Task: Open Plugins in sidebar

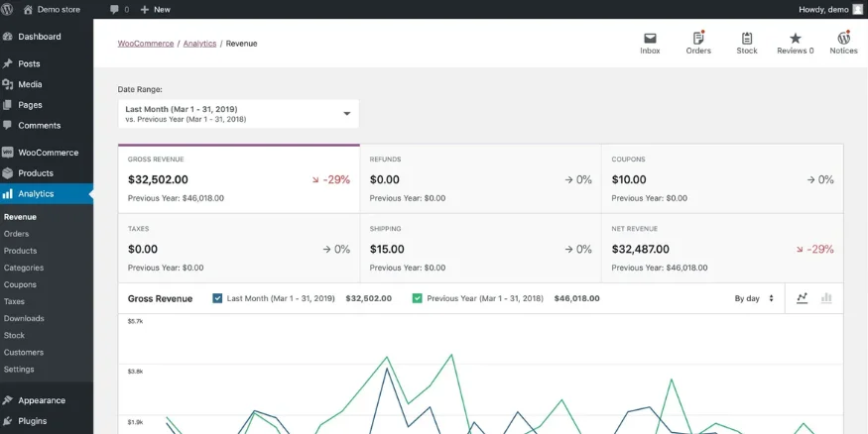Action: (x=47, y=421)
